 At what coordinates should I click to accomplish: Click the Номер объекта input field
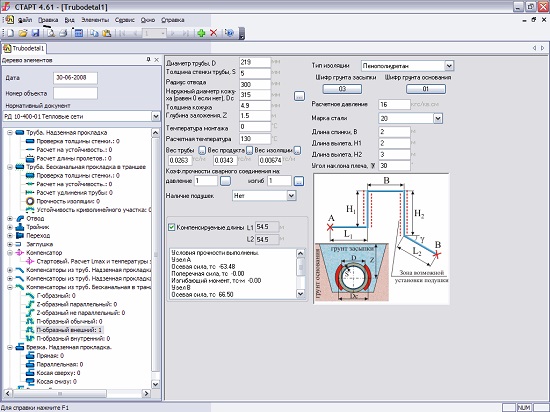(75, 93)
